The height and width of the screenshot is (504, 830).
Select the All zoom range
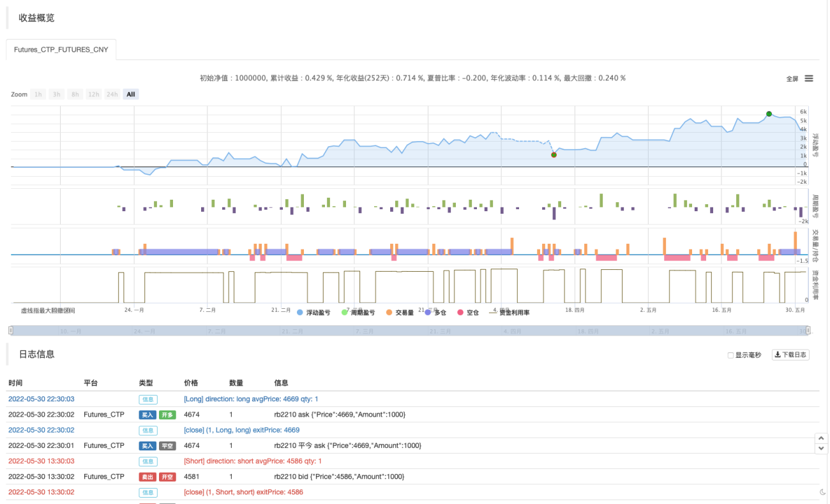coord(131,94)
